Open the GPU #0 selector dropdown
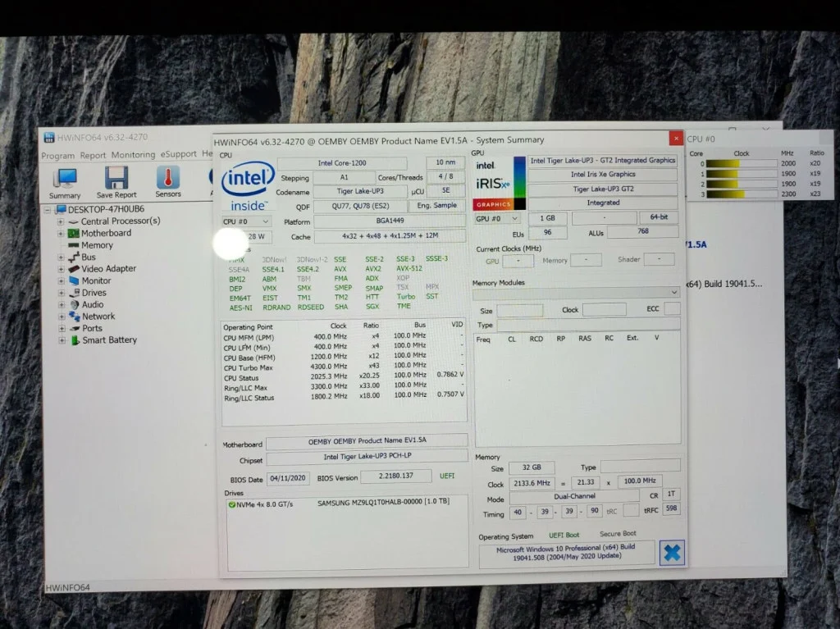The image size is (840, 629). click(498, 219)
